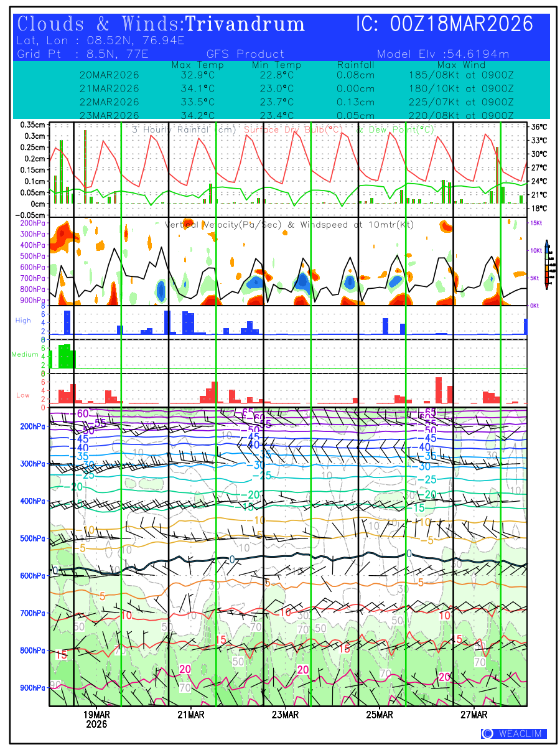Select the 21MAR2026 row in forecast table
The width and height of the screenshot is (560, 747).
(109, 88)
